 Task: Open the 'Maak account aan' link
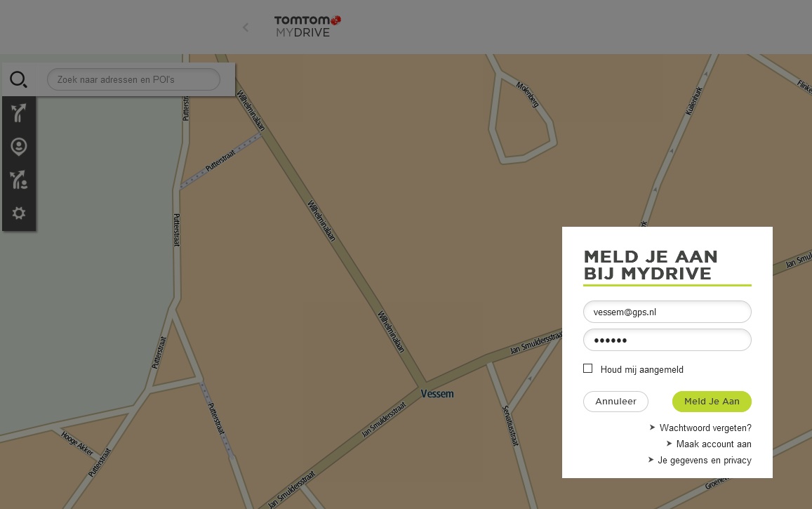click(x=714, y=444)
